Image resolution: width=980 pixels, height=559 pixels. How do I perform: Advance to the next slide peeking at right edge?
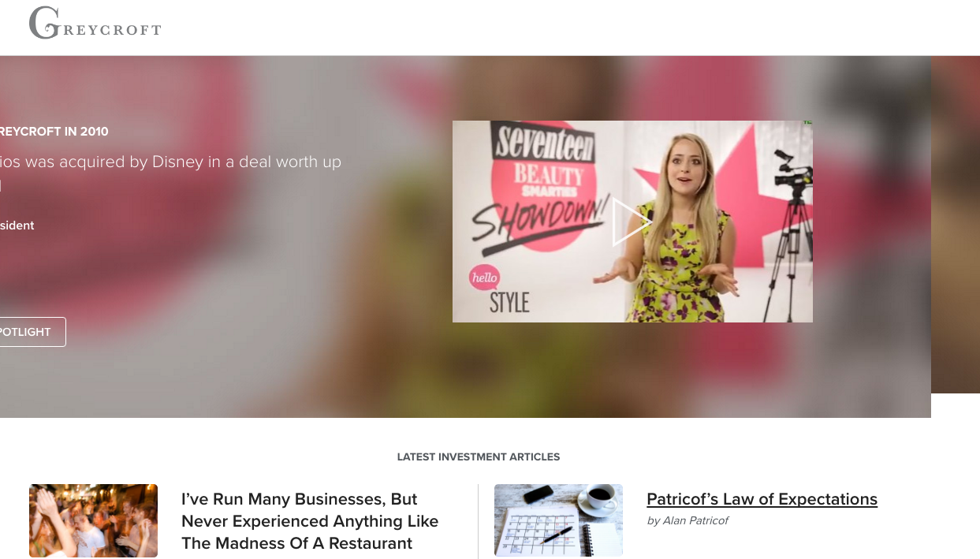(956, 225)
